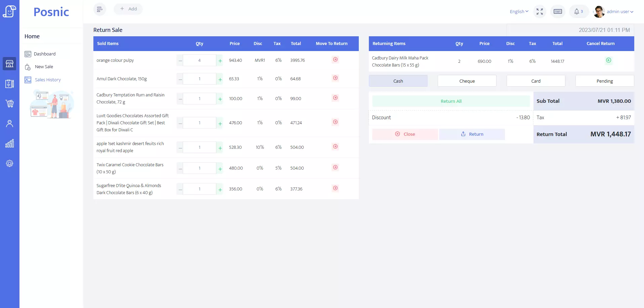Viewport: 644px width, 308px height.
Task: Click the keyboard shortcuts icon
Action: click(x=558, y=11)
